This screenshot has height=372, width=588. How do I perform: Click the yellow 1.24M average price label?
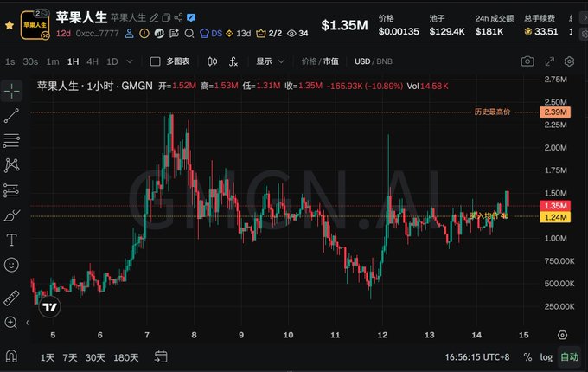tap(555, 217)
